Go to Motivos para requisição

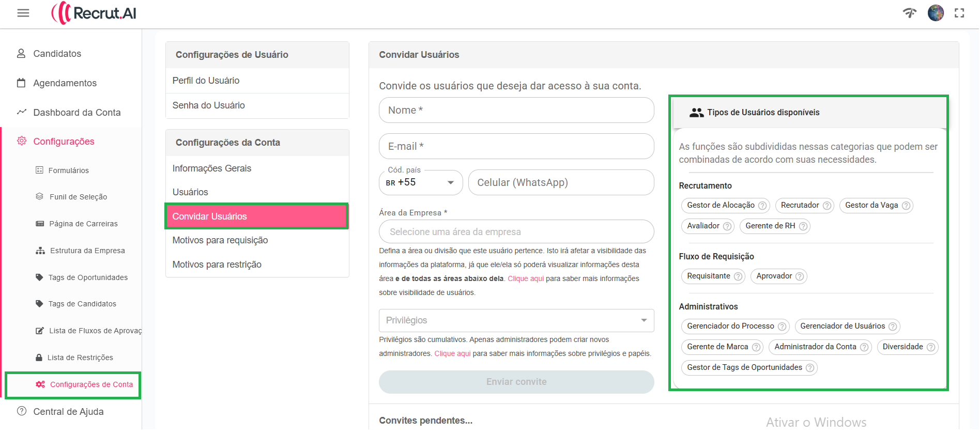click(x=220, y=240)
